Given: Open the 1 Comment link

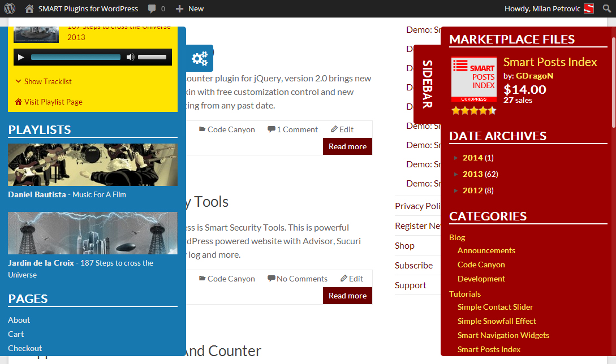Looking at the screenshot, I should coord(297,129).
